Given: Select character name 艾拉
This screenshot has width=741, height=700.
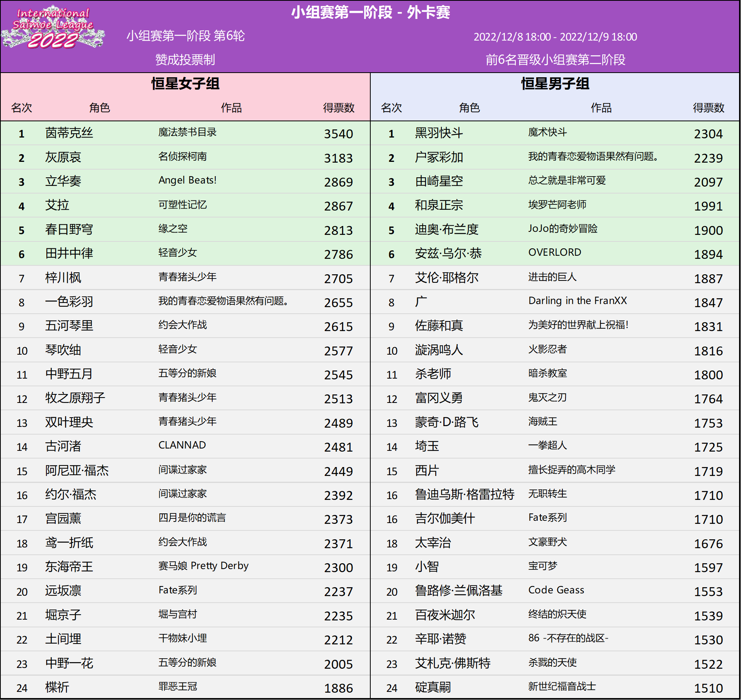Looking at the screenshot, I should point(57,206).
